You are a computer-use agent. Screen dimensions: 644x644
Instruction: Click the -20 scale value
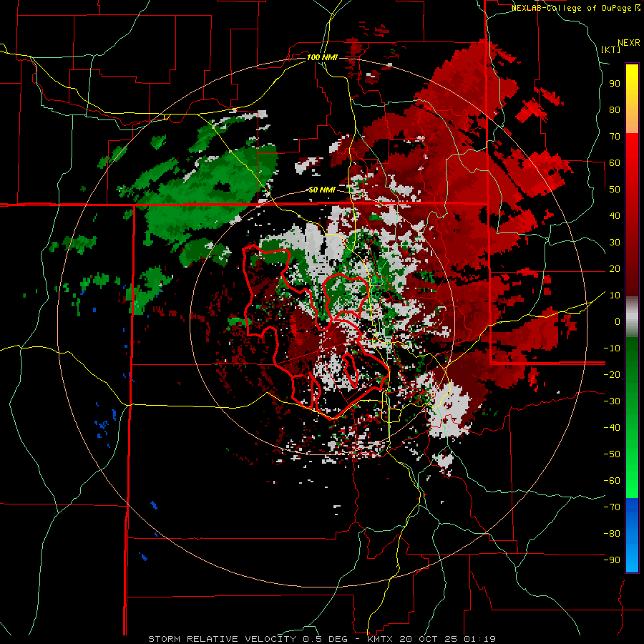612,375
